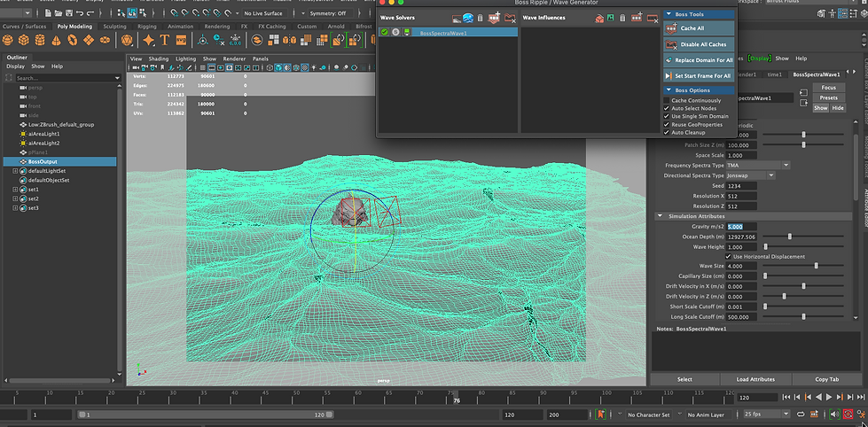Image resolution: width=868 pixels, height=427 pixels.
Task: Switch to the Rigging shelf tab
Action: pos(146,26)
